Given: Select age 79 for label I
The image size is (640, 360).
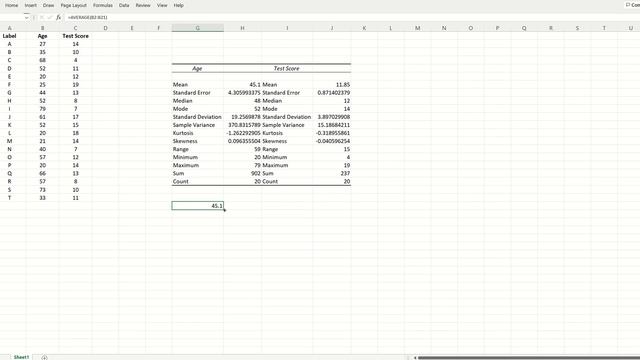Looking at the screenshot, I should [42, 109].
